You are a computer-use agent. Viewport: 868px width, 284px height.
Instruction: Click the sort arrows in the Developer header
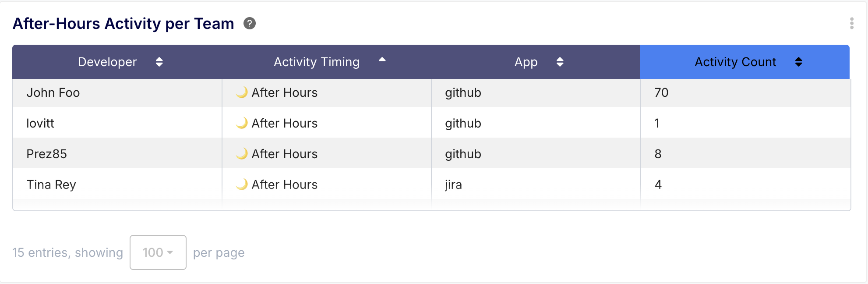tap(159, 62)
